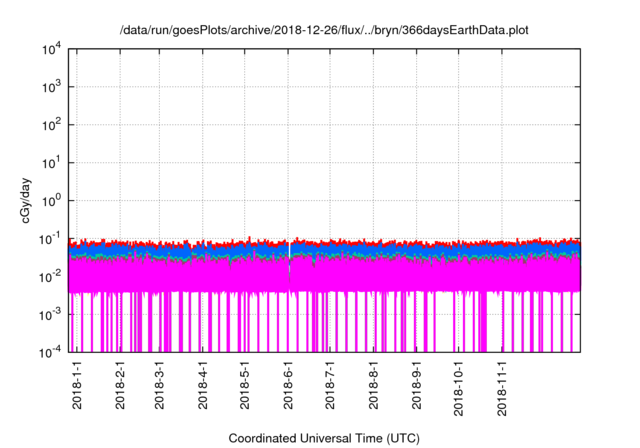Click the plot title file path text
640x448 pixels.
tap(320, 30)
